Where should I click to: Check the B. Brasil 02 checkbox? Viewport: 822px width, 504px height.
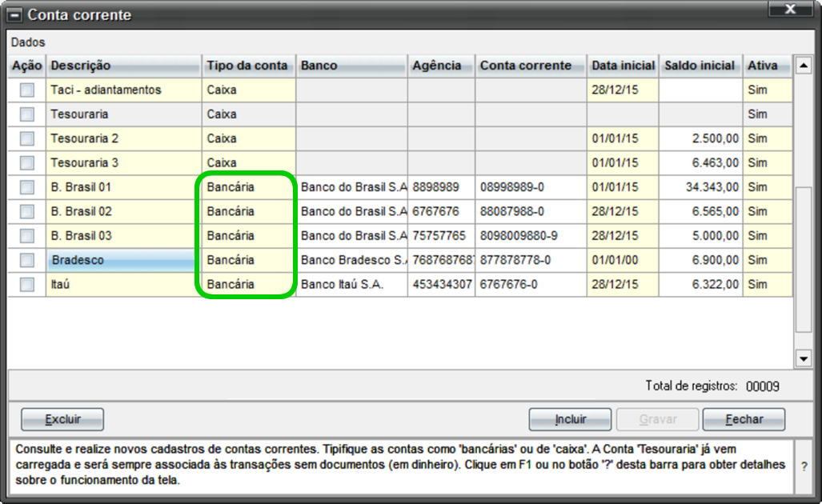(x=26, y=212)
